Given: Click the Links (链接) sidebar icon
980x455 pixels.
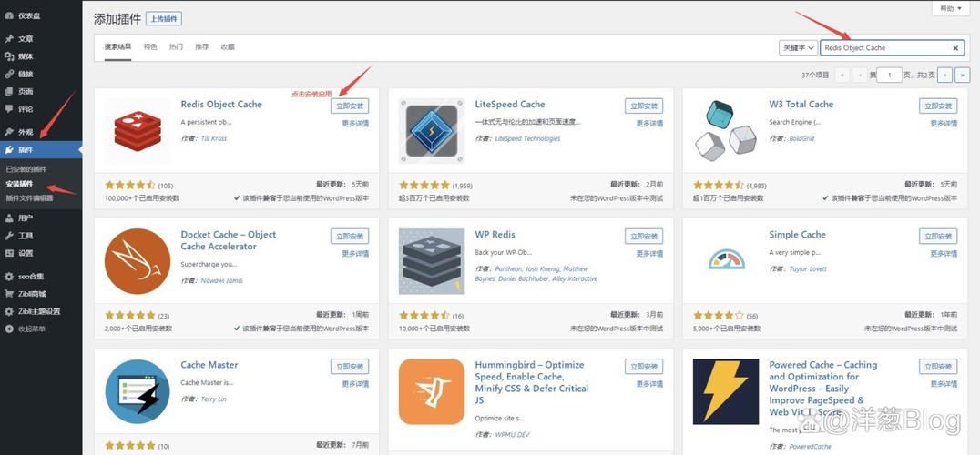Looking at the screenshot, I should click(x=9, y=74).
